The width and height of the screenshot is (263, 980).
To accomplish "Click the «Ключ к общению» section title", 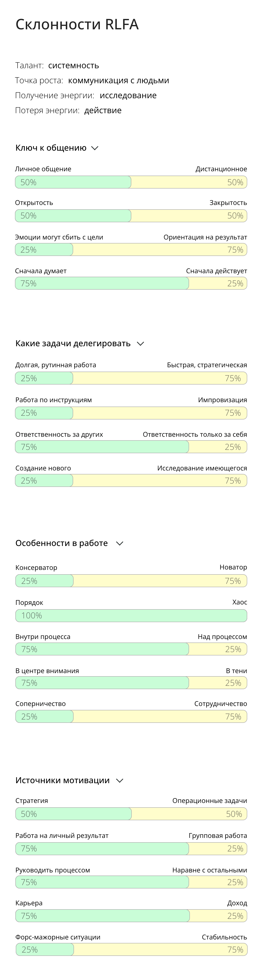I will click(x=51, y=148).
